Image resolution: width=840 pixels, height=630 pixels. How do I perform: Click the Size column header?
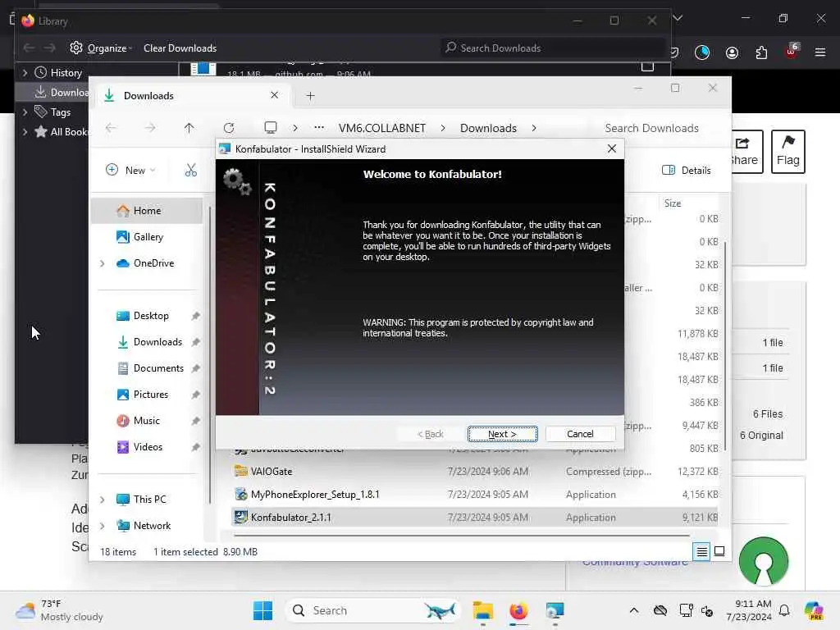click(x=673, y=203)
